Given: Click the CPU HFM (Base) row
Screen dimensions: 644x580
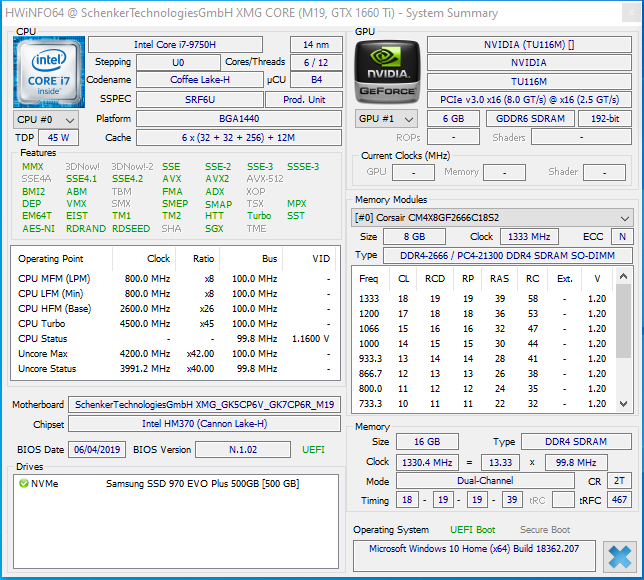Looking at the screenshot, I should [175, 308].
